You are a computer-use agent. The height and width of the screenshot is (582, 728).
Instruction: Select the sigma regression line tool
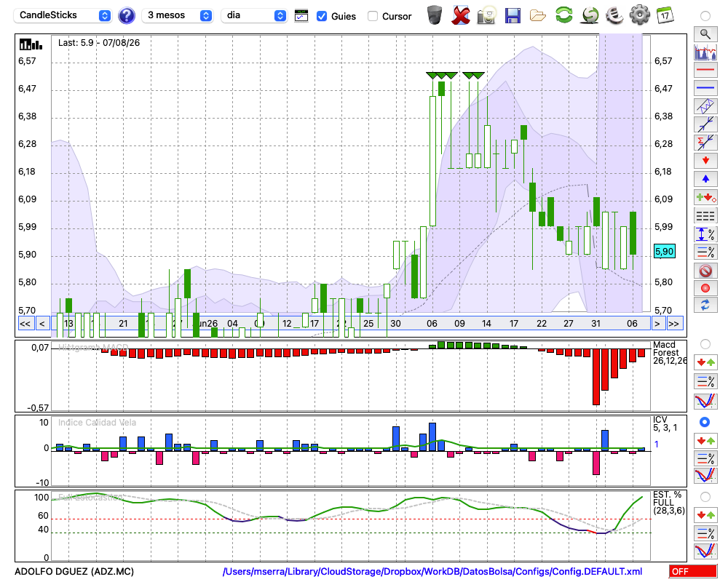(x=705, y=143)
